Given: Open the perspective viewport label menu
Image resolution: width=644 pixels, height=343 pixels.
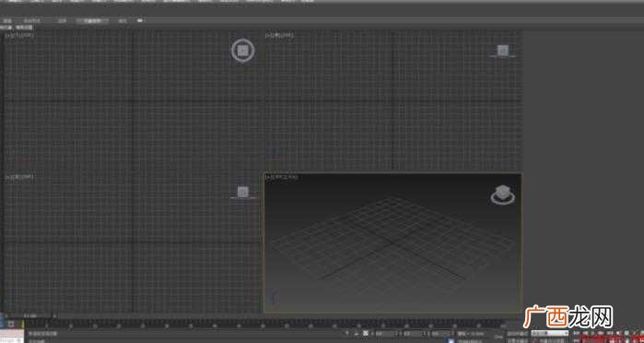Looking at the screenshot, I should click(x=282, y=177).
